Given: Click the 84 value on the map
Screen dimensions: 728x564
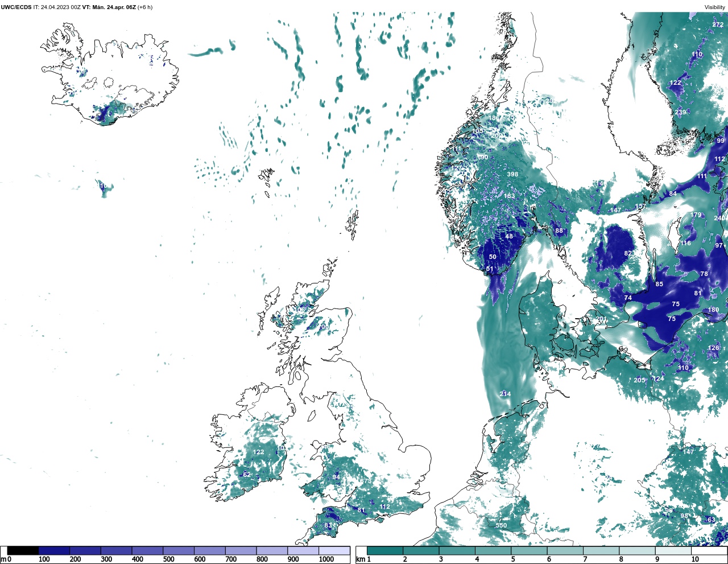Looking at the screenshot, I should pos(673,194).
